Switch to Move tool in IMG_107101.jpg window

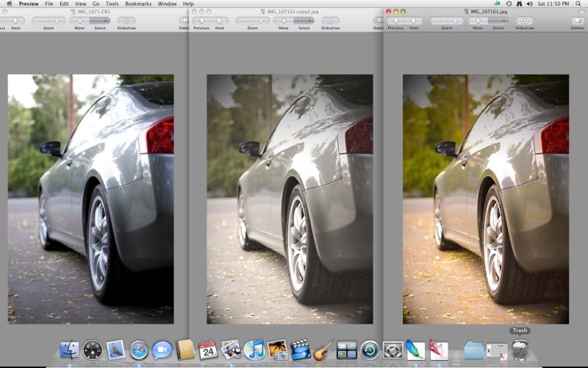tap(478, 21)
